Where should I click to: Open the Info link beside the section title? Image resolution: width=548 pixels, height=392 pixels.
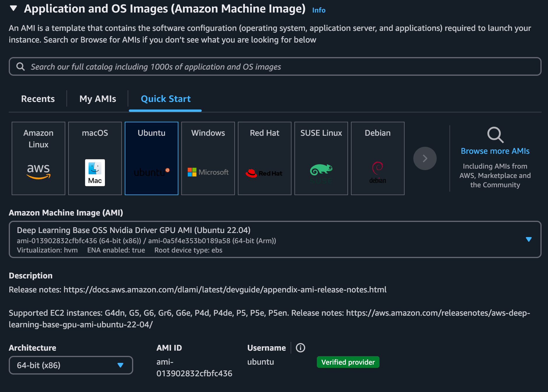tap(318, 10)
